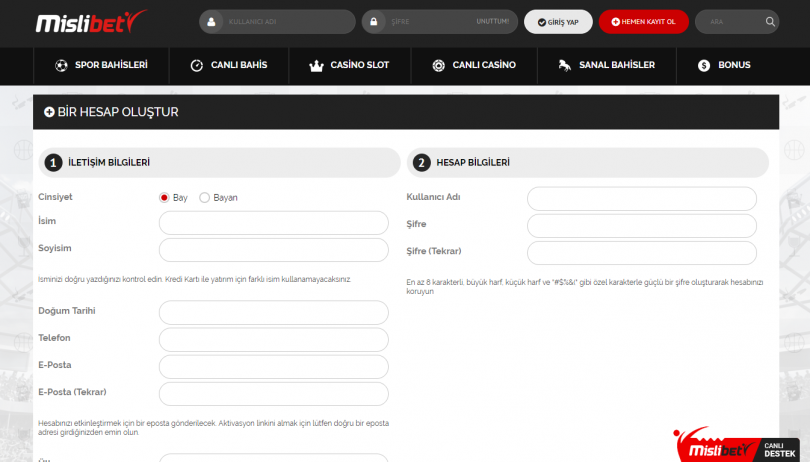The image size is (810, 462).
Task: Click the stopwatch icon in Canlı Bahis
Action: pyautogui.click(x=197, y=66)
